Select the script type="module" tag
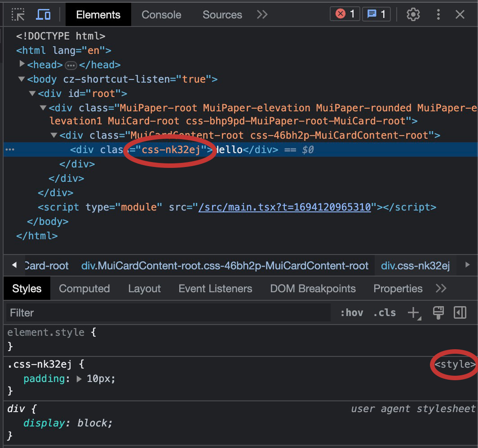 click(237, 207)
